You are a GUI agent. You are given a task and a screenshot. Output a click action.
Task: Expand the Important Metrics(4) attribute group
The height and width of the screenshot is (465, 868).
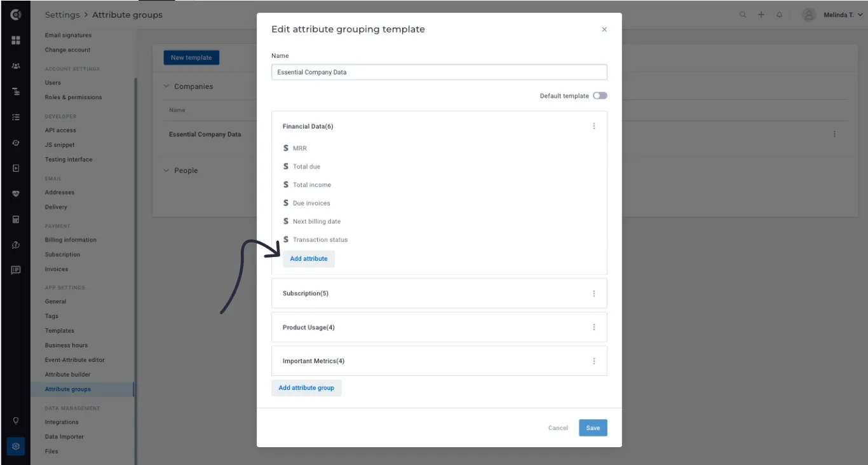click(439, 361)
